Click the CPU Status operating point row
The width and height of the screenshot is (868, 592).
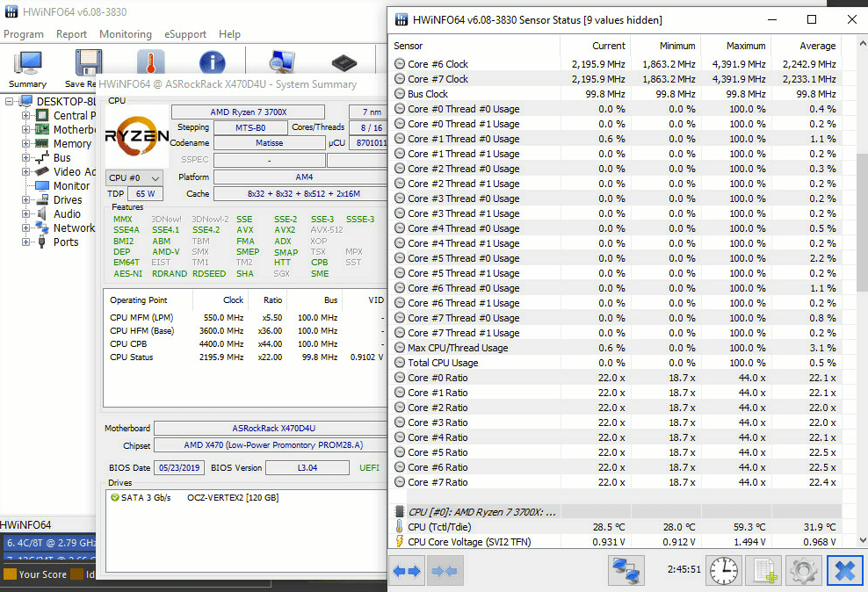(247, 357)
